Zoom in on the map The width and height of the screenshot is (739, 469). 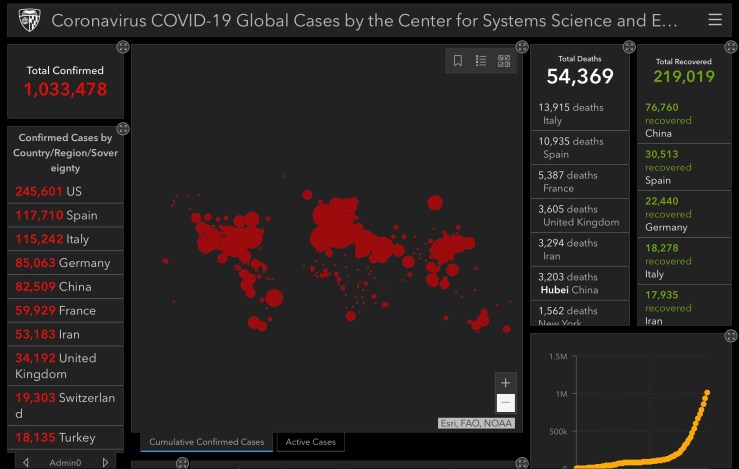coord(505,383)
